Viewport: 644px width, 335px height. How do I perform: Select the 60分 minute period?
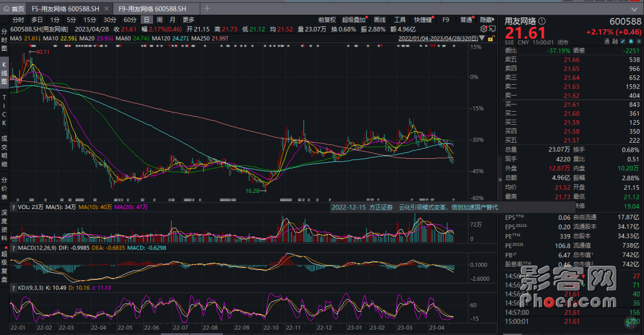pyautogui.click(x=130, y=20)
